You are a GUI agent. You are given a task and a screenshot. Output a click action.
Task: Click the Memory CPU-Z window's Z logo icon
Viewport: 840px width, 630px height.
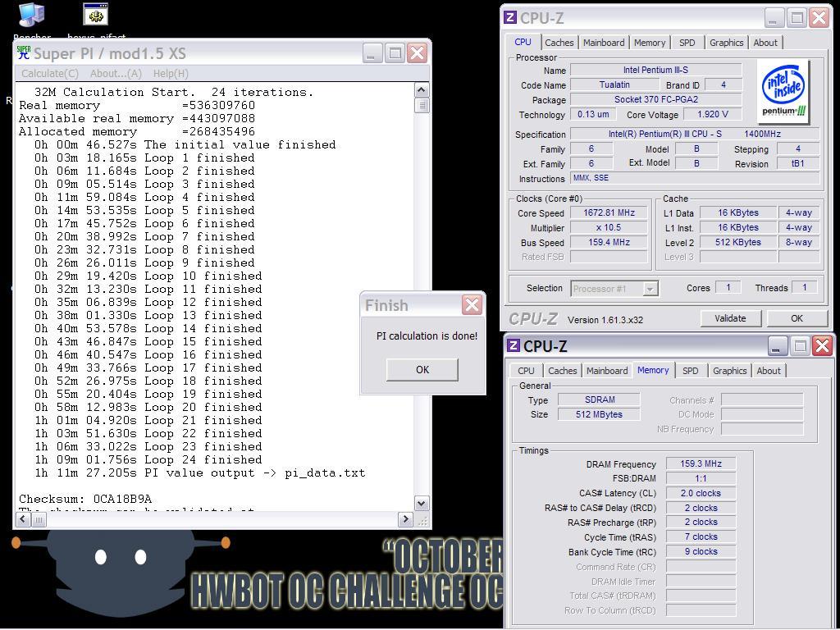pos(514,345)
